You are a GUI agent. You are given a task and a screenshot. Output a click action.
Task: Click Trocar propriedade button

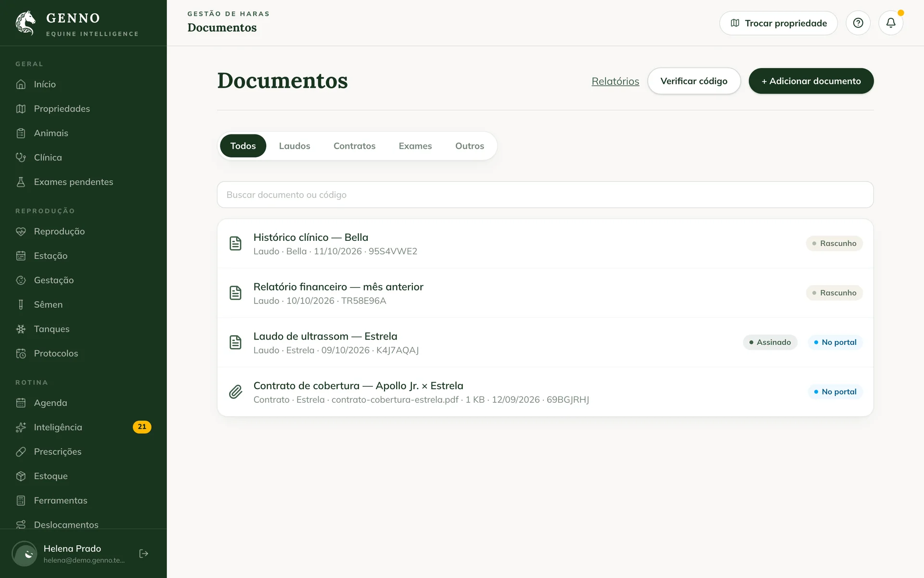point(779,23)
